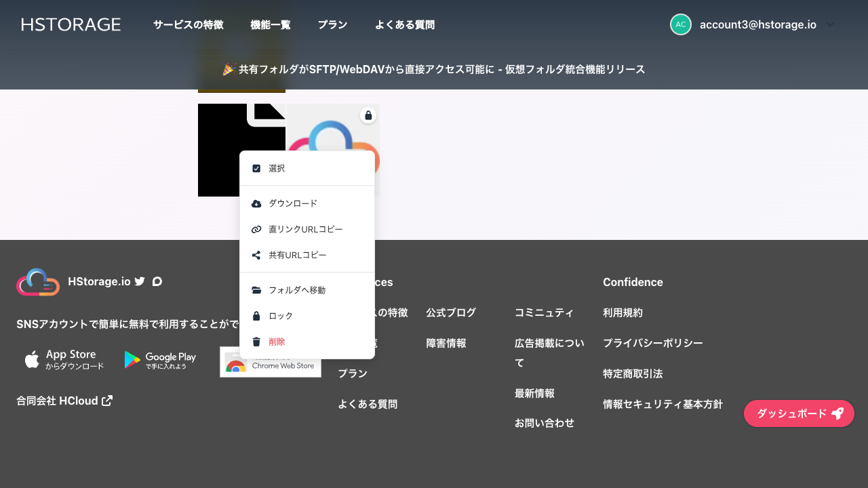Open the SFTP/WebDAV release announcement banner
This screenshot has width=868, height=488.
434,69
